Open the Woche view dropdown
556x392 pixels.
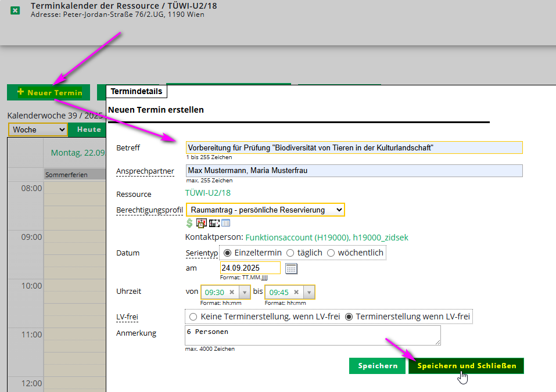pyautogui.click(x=38, y=130)
